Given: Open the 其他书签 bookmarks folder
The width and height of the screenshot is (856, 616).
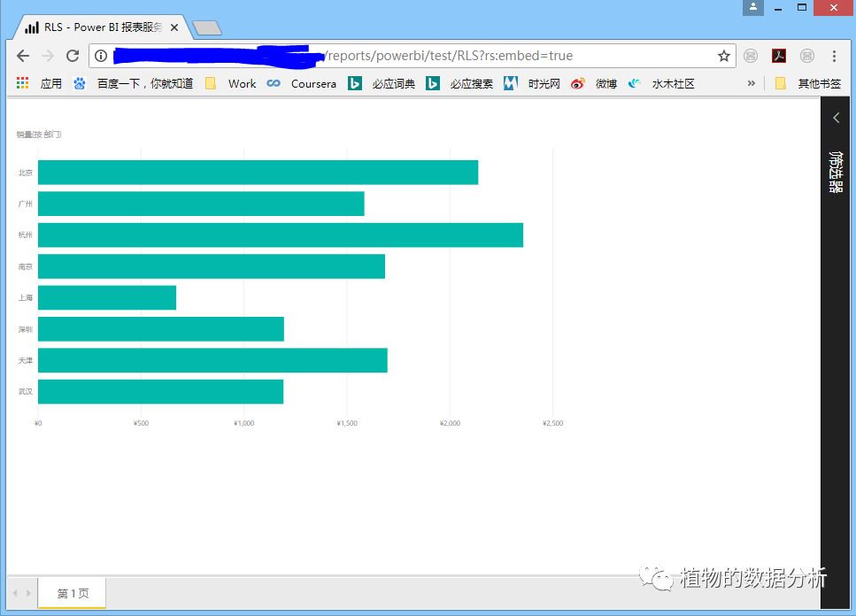Looking at the screenshot, I should pos(809,83).
